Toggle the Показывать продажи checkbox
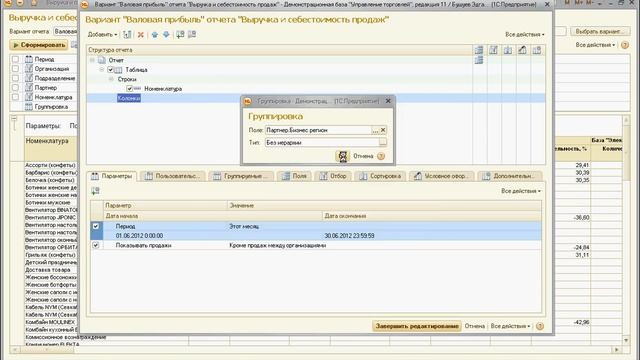The image size is (640, 360). [96, 245]
